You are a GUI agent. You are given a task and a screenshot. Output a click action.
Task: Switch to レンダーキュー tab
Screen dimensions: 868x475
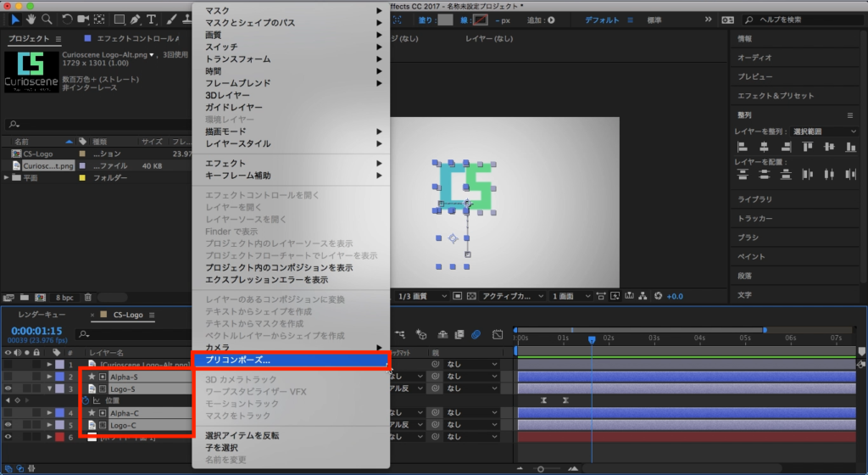[42, 315]
